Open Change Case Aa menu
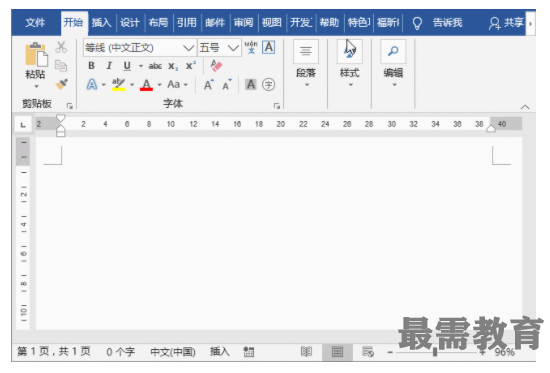The width and height of the screenshot is (550, 373). [174, 85]
